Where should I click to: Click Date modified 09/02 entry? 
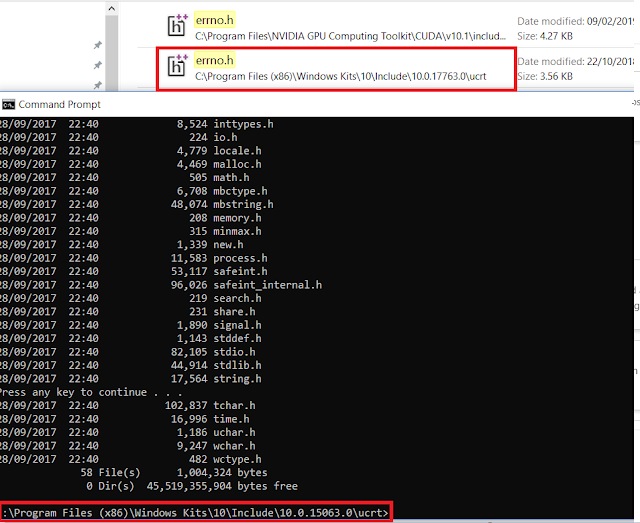[x=576, y=21]
